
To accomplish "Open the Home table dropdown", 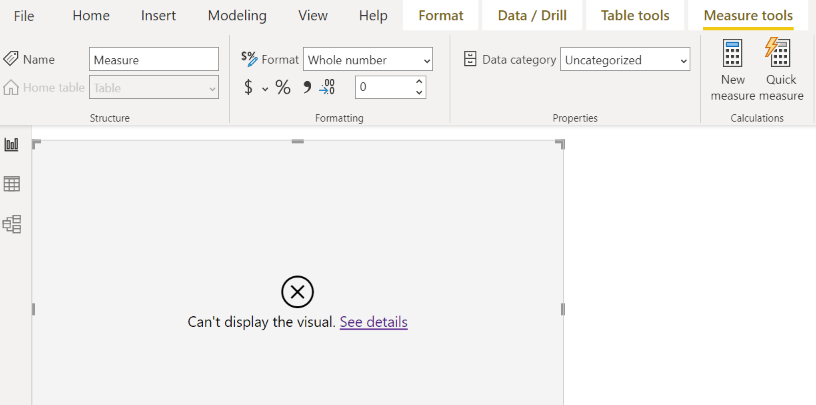I will 154,87.
